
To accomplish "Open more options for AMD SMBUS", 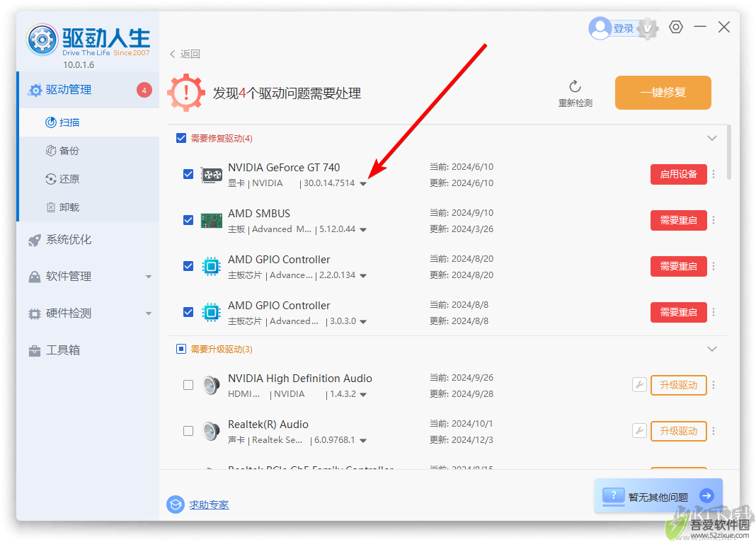I will point(714,220).
